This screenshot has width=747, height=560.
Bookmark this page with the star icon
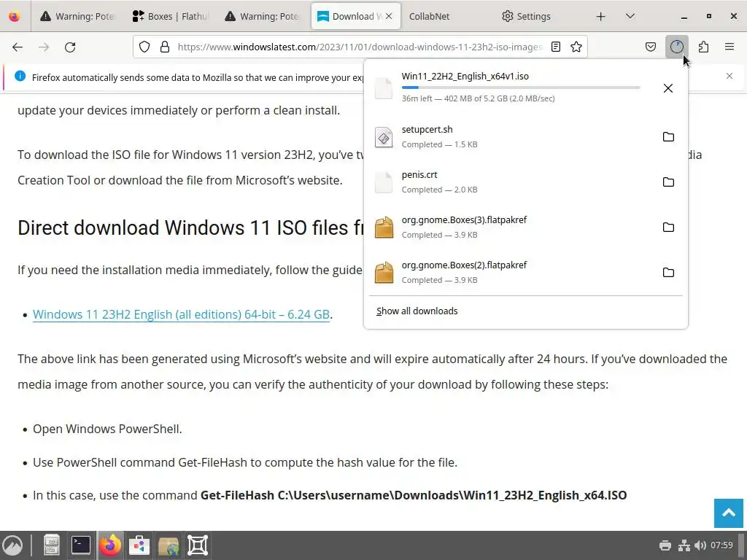(576, 47)
